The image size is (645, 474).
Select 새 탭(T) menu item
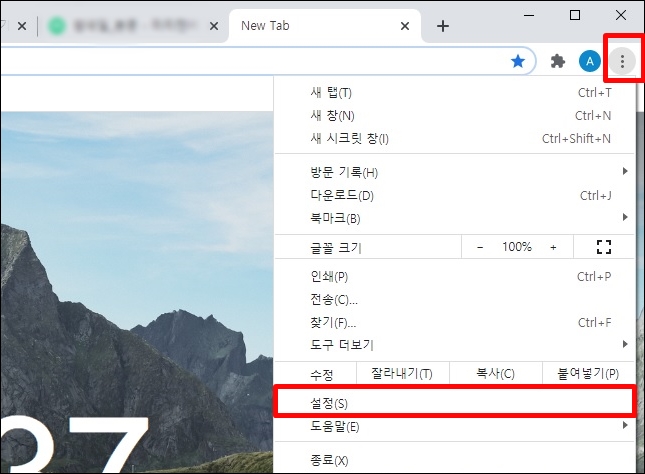pyautogui.click(x=455, y=93)
